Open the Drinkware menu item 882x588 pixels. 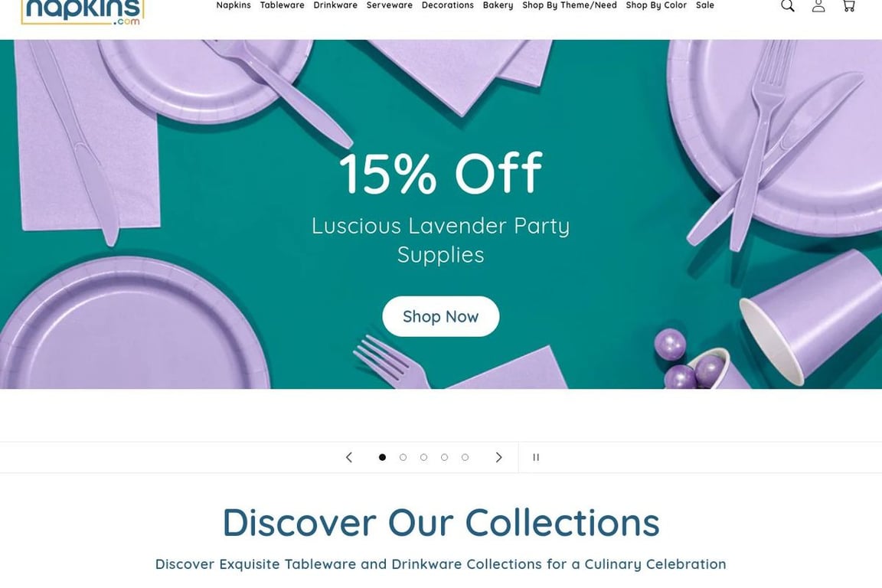click(335, 5)
